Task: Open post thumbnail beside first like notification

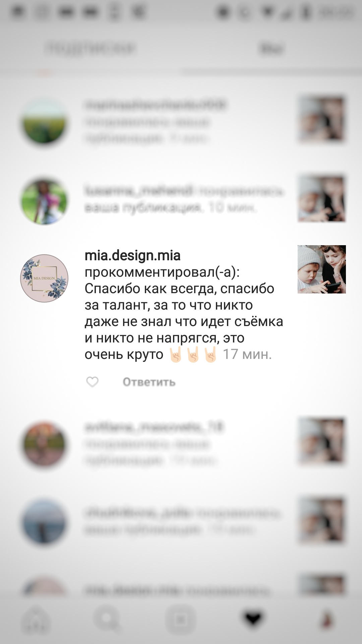Action: coord(322,119)
